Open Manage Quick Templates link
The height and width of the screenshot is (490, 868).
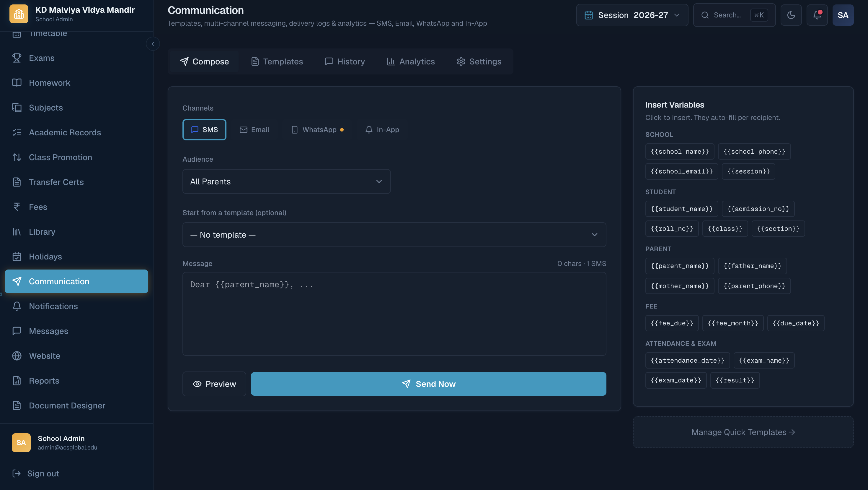click(743, 432)
